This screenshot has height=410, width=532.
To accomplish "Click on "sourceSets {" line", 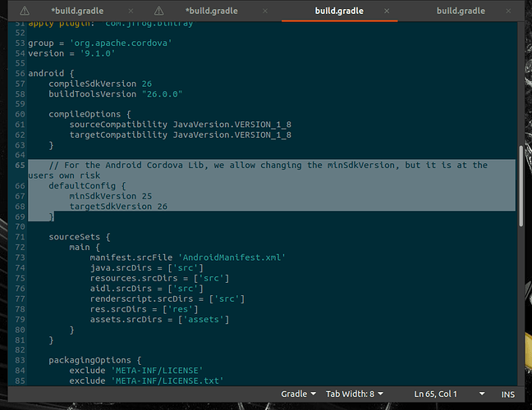I will (x=80, y=237).
